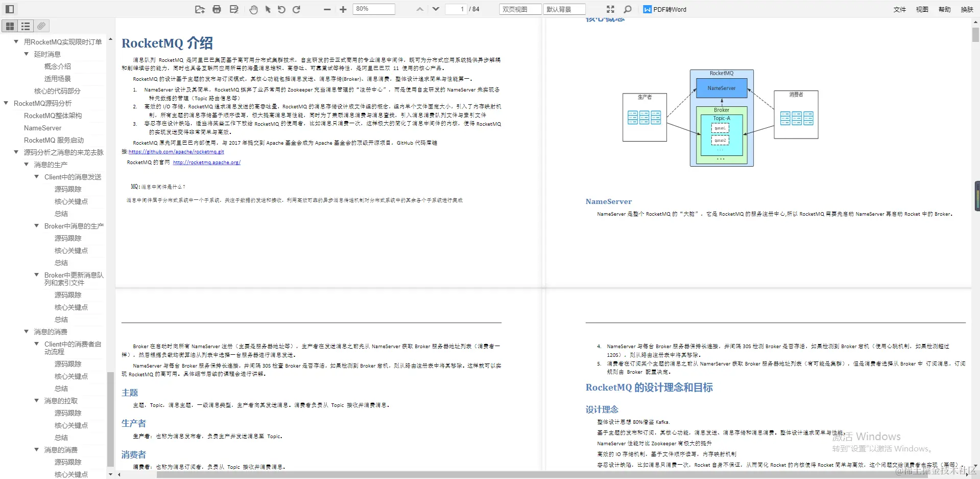Click the print icon
This screenshot has height=479, width=980.
click(217, 9)
